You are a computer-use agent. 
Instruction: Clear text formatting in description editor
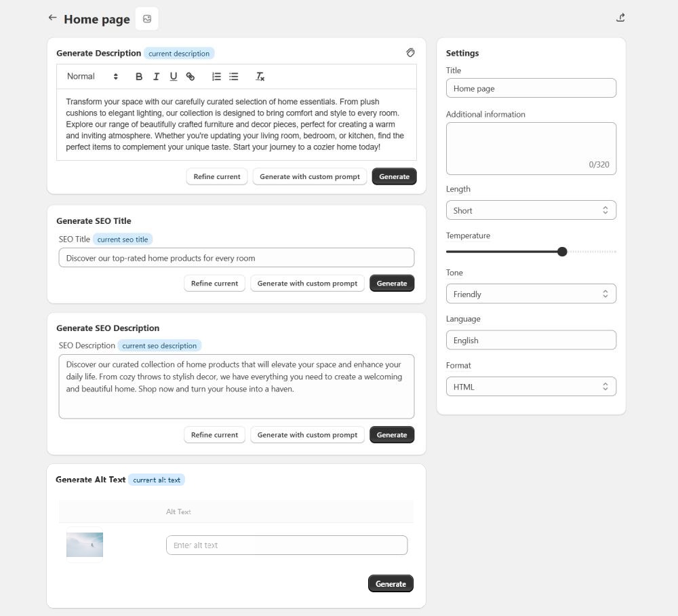click(x=260, y=77)
